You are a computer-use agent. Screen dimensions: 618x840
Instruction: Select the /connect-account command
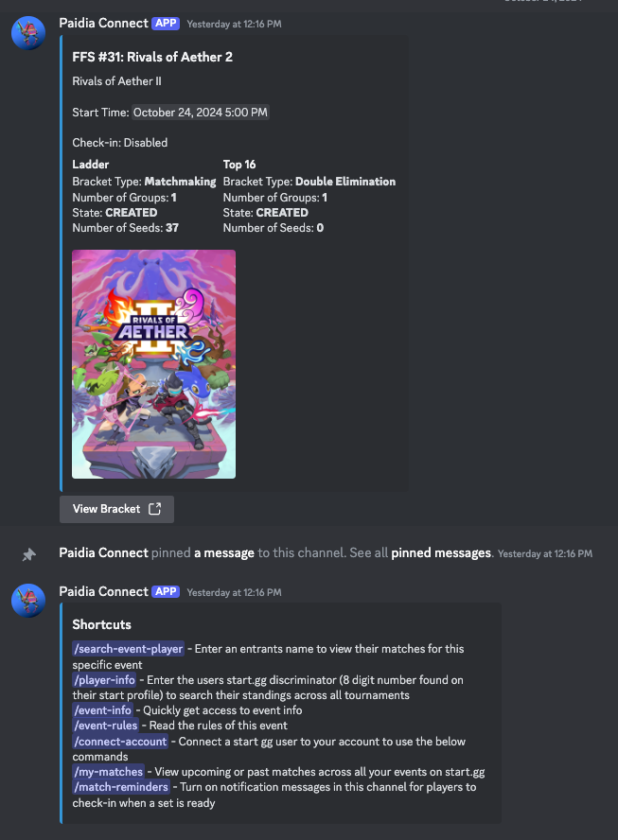pyautogui.click(x=120, y=742)
